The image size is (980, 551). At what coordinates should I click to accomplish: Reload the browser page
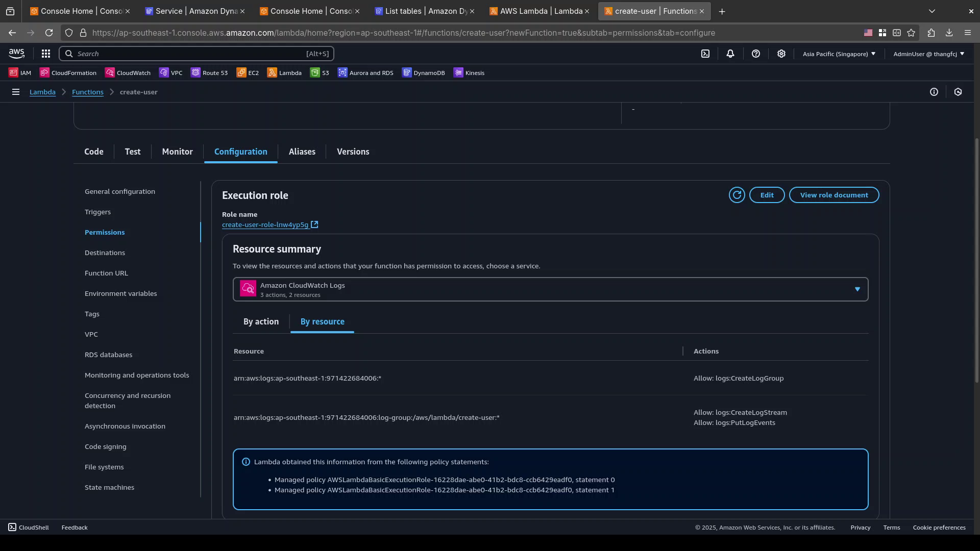(x=49, y=33)
